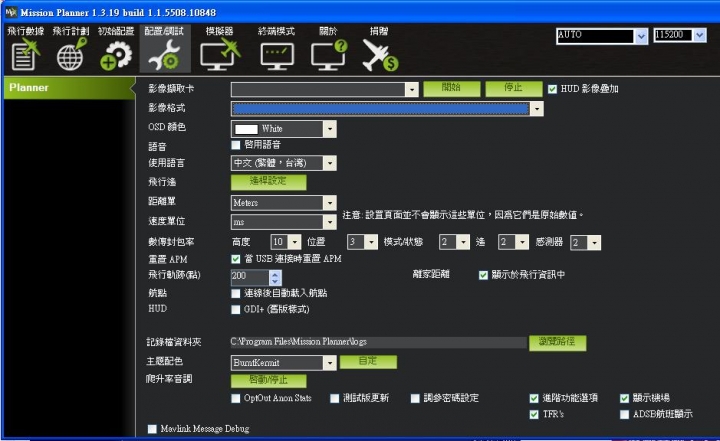Enable ADSB航班顯示 checkbox
This screenshot has width=720, height=441.
624,414
